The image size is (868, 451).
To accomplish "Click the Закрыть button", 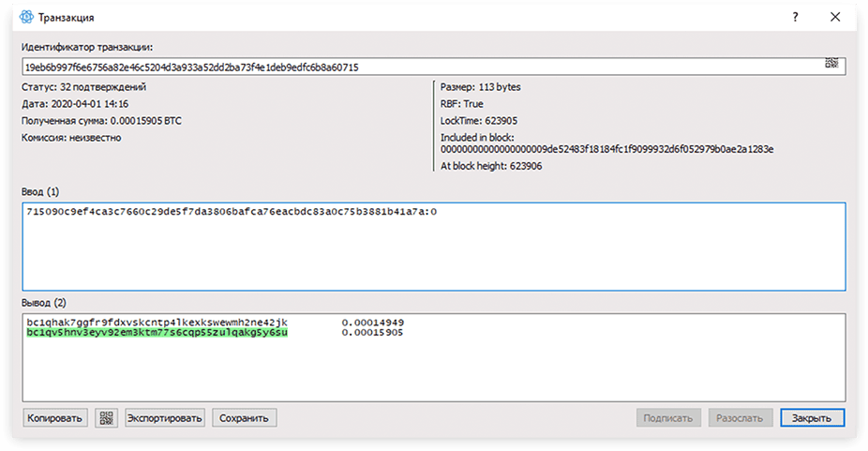I will point(812,418).
